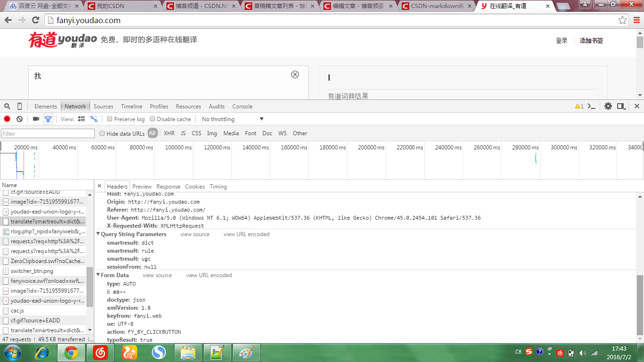Viewport: 644px width, 362px height.
Task: Filter requests by CSS
Action: coord(197,133)
